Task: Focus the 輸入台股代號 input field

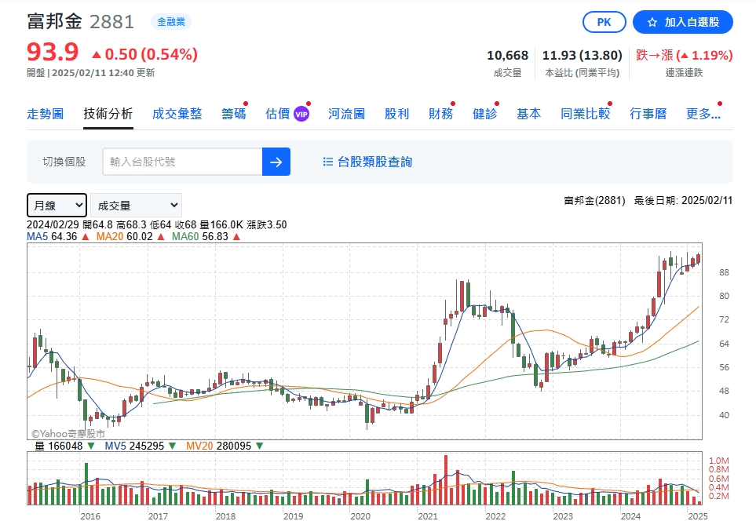Action: point(182,162)
